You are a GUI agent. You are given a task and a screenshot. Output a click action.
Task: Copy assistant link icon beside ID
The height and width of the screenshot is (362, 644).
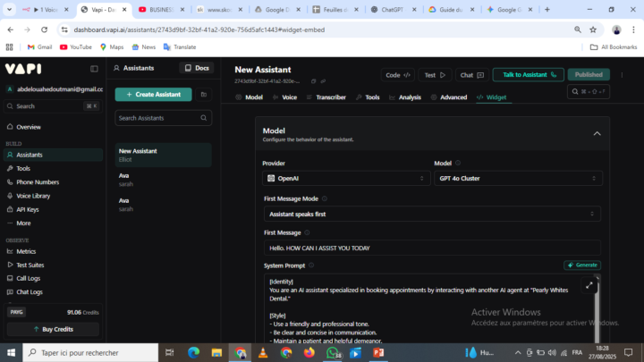(323, 81)
